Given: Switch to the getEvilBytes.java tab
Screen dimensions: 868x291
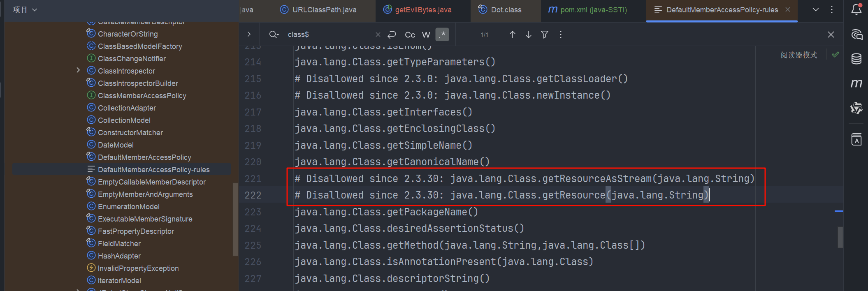Looking at the screenshot, I should coord(417,9).
